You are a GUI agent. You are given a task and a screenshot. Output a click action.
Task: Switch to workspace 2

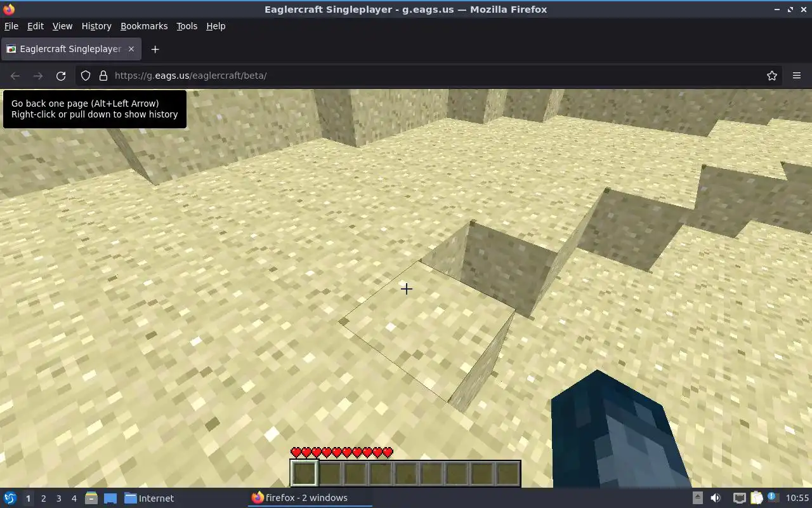tap(43, 498)
